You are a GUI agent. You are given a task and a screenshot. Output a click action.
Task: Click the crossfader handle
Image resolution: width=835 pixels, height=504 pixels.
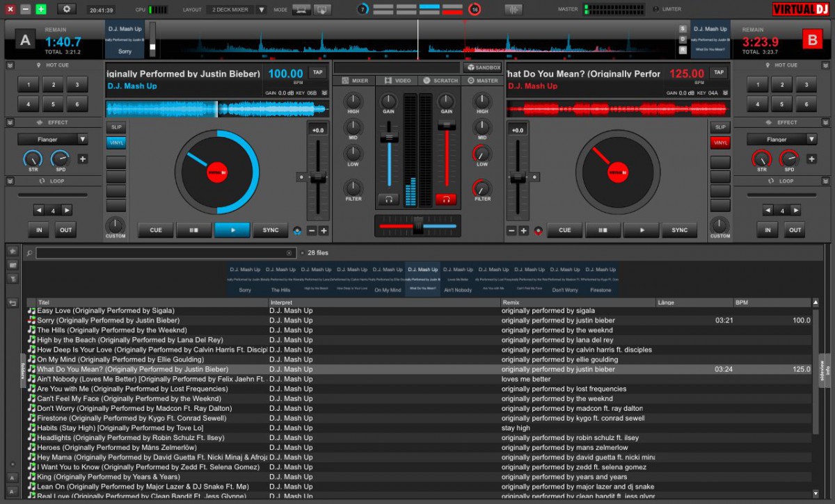[417, 225]
